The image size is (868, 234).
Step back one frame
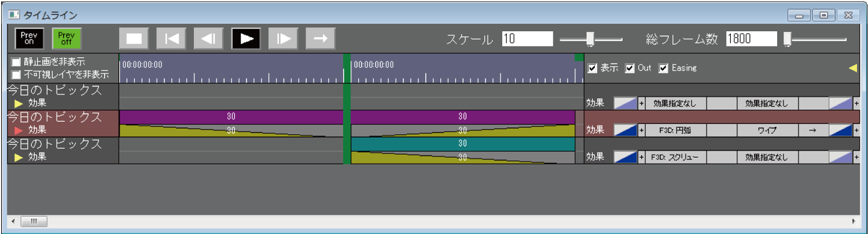point(208,39)
